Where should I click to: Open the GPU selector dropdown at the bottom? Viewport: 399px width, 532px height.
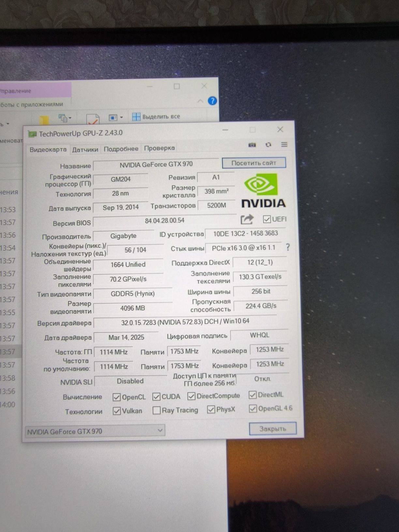coord(95,431)
